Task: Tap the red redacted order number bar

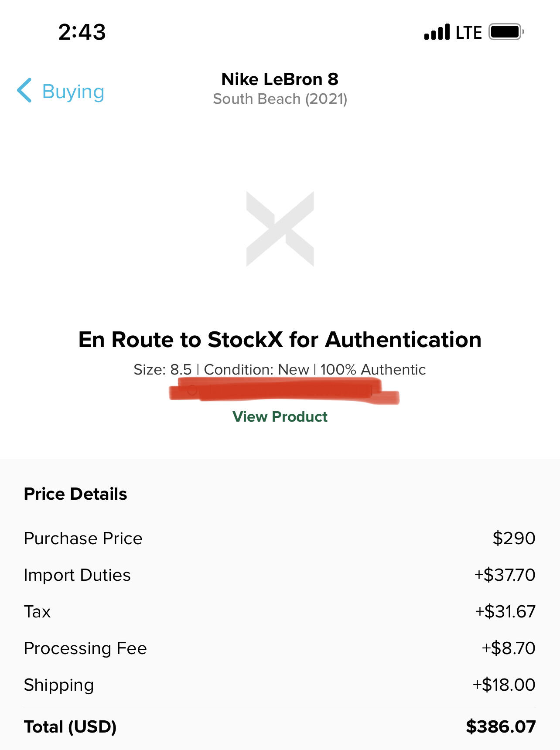Action: (283, 391)
